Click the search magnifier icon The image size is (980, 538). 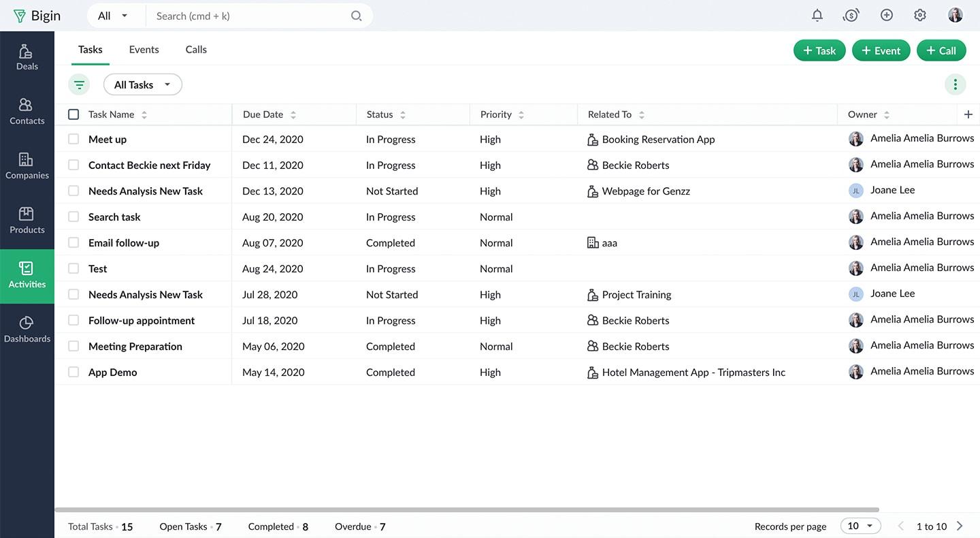tap(356, 16)
